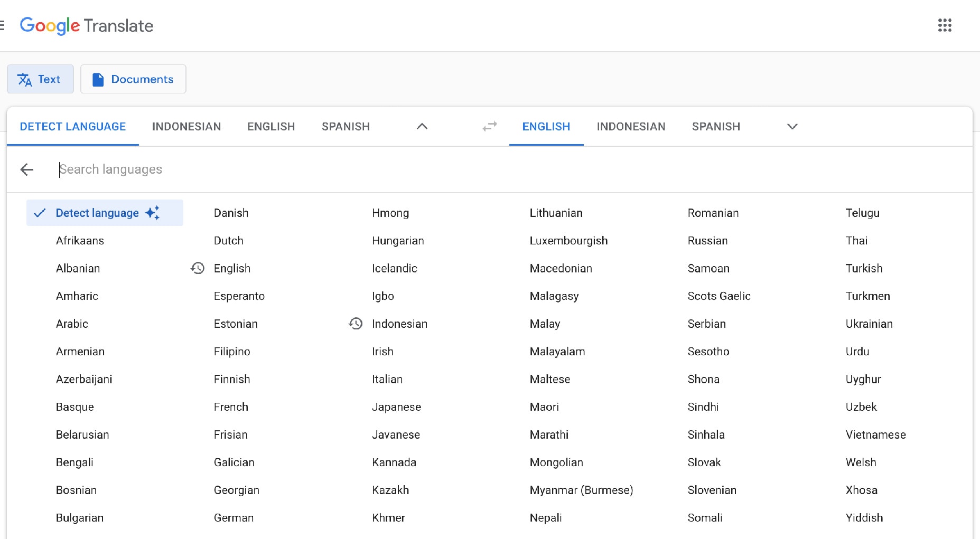Expand the target language list chevron
980x539 pixels.
[792, 127]
